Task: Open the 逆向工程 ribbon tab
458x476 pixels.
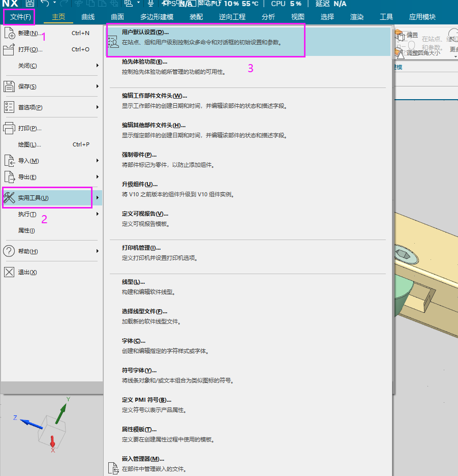Action: (232, 17)
